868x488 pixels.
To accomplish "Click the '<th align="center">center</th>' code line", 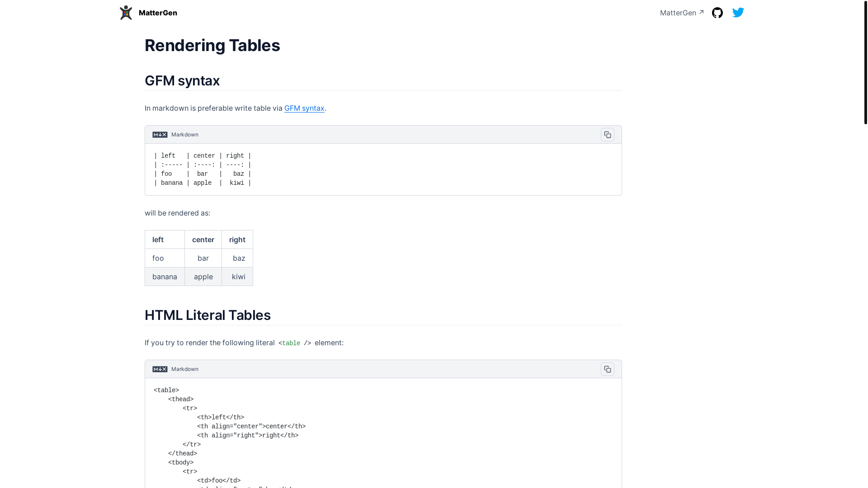I will pyautogui.click(x=251, y=427).
